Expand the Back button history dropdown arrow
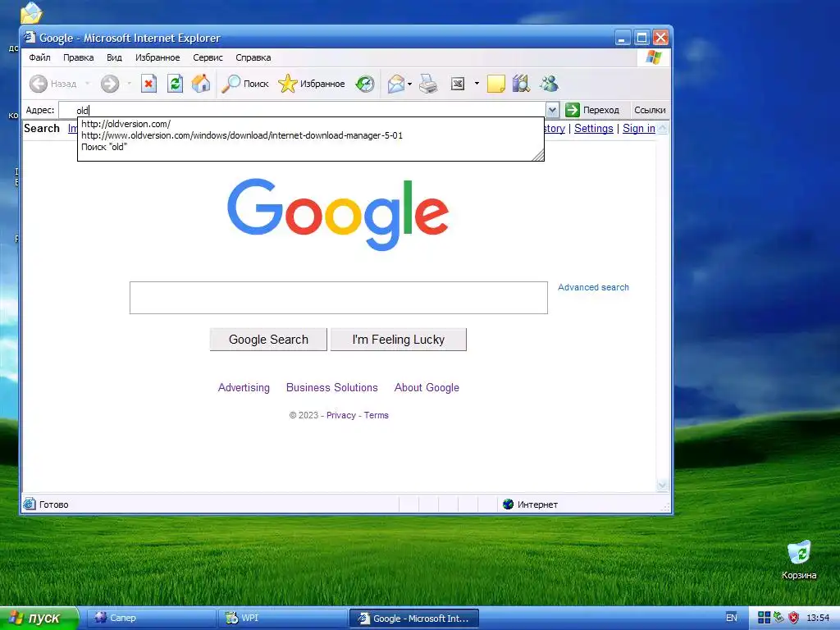This screenshot has width=840, height=630. (x=87, y=84)
